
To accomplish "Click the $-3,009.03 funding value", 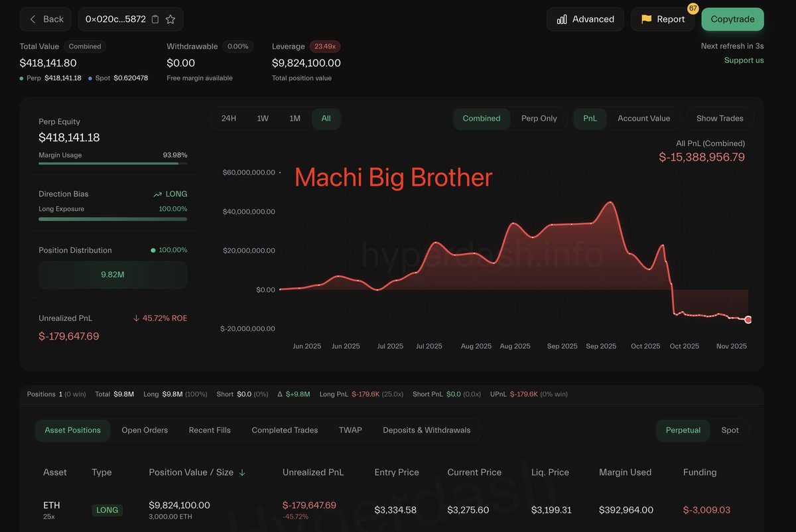I will point(706,510).
